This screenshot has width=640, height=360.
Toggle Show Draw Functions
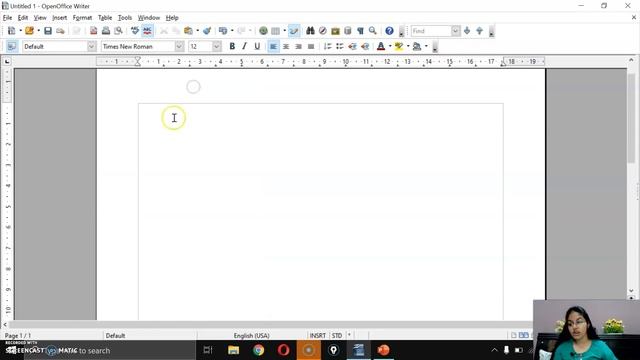pos(294,31)
